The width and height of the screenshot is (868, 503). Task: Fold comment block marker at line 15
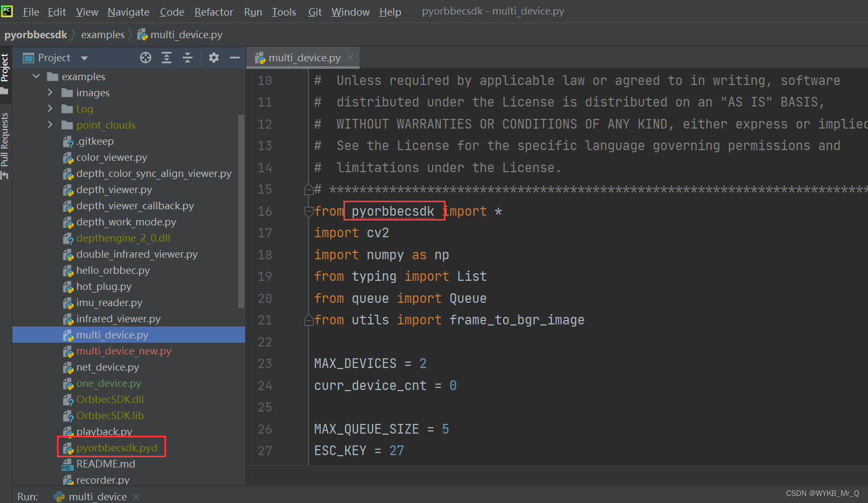[309, 189]
